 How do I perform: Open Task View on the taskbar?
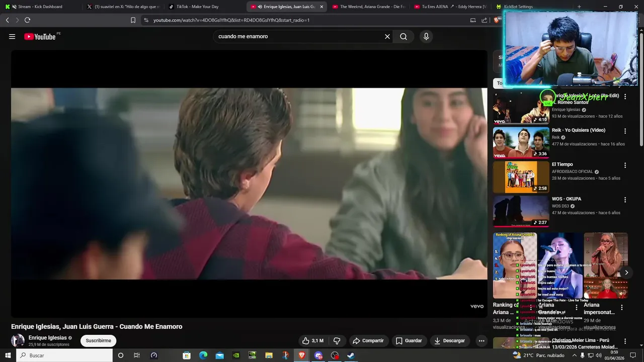click(x=137, y=355)
